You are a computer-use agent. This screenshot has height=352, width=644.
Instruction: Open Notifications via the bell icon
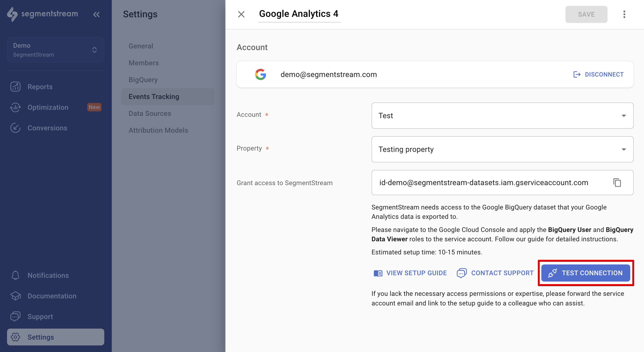pyautogui.click(x=15, y=275)
